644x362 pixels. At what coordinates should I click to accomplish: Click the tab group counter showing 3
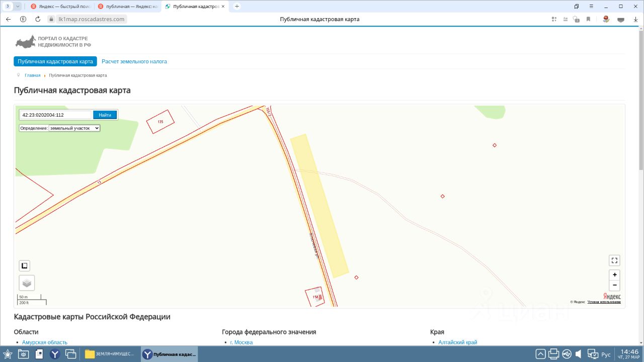[x=8, y=6]
